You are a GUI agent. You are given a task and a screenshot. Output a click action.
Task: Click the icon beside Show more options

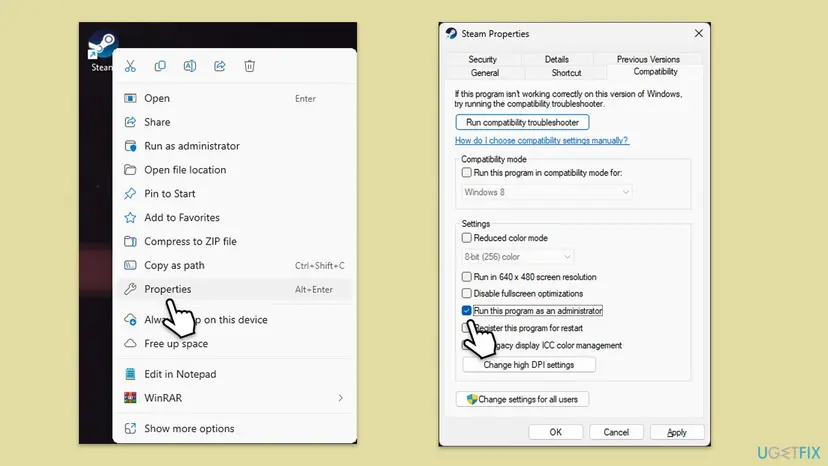pyautogui.click(x=130, y=428)
